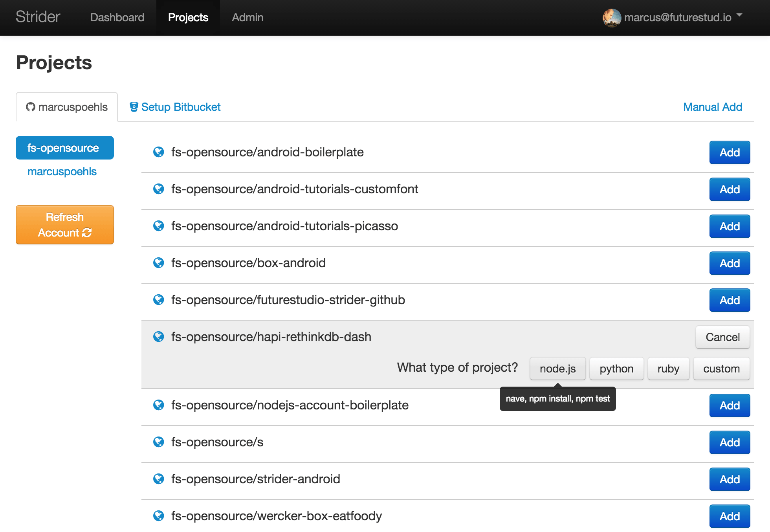Image resolution: width=770 pixels, height=532 pixels.
Task: Click fs-opensource/box-android repository name
Action: [248, 263]
